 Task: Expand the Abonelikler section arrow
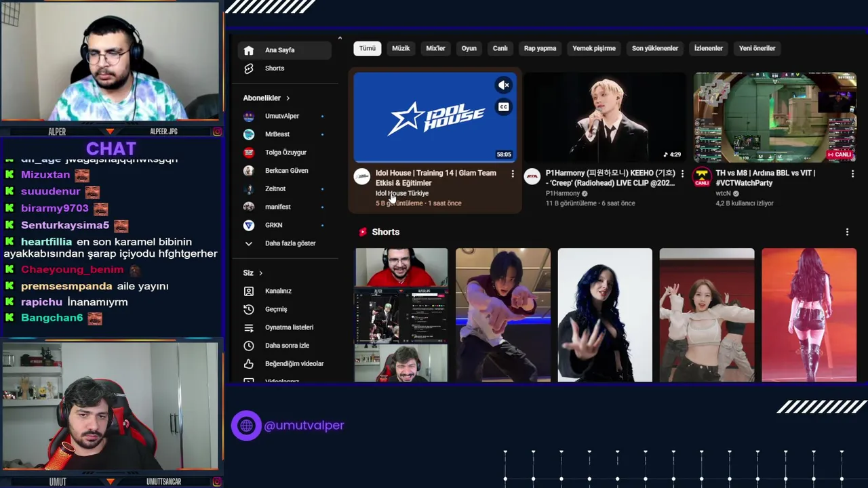(288, 98)
